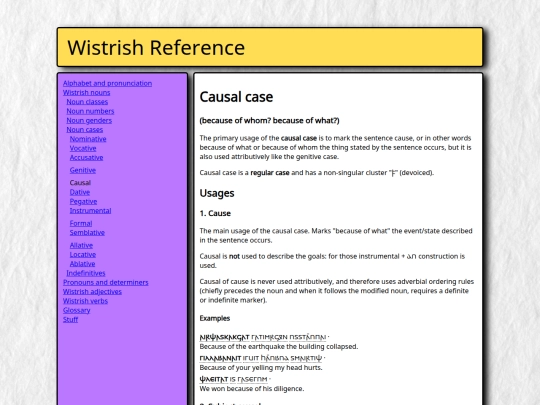Open the Stuff link
Viewport: 540px width, 405px height.
click(71, 320)
